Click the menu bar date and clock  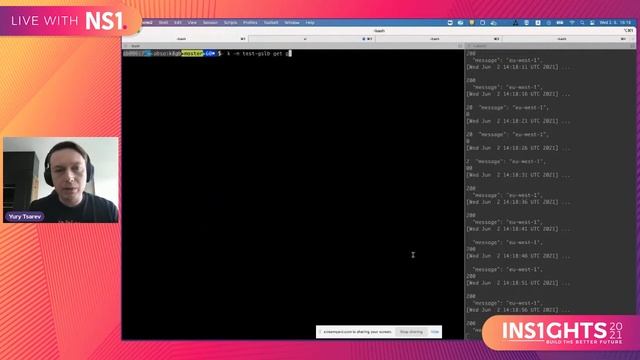615,22
